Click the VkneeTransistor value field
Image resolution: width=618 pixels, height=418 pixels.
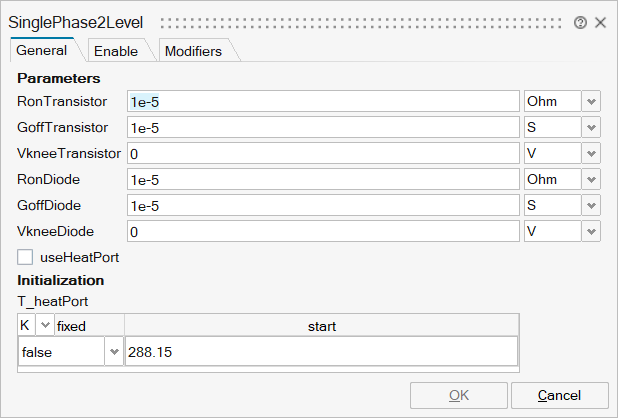[x=323, y=153]
